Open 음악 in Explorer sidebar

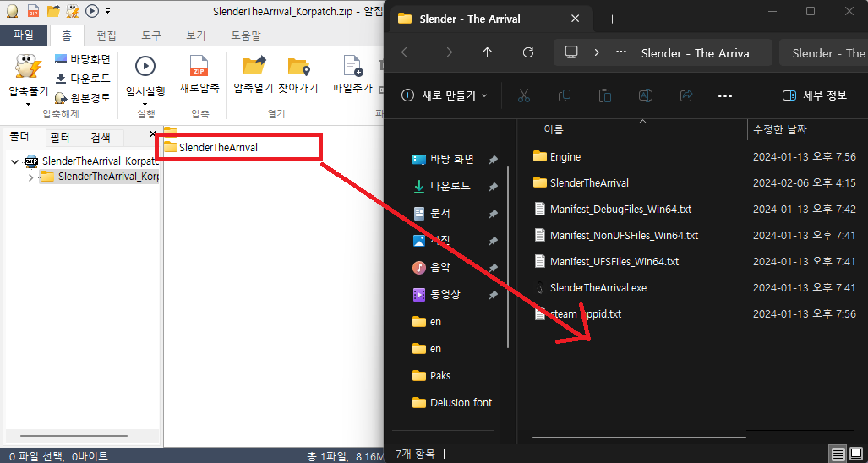(x=440, y=268)
